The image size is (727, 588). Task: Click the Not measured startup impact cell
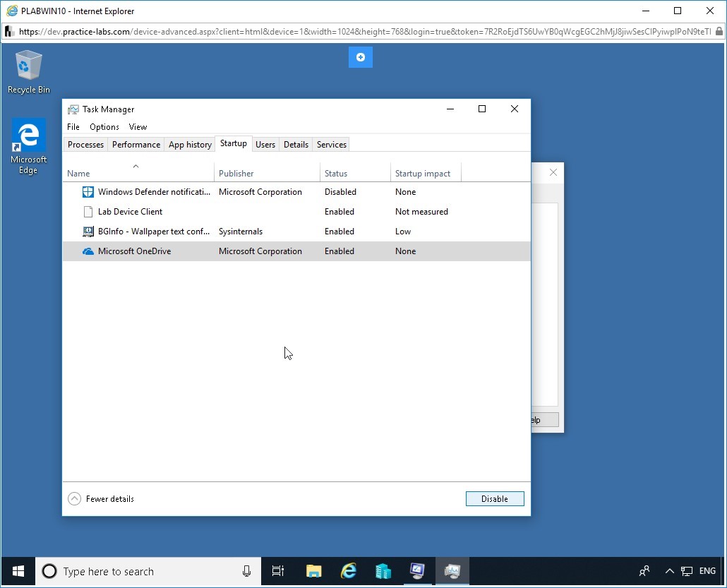click(x=421, y=212)
